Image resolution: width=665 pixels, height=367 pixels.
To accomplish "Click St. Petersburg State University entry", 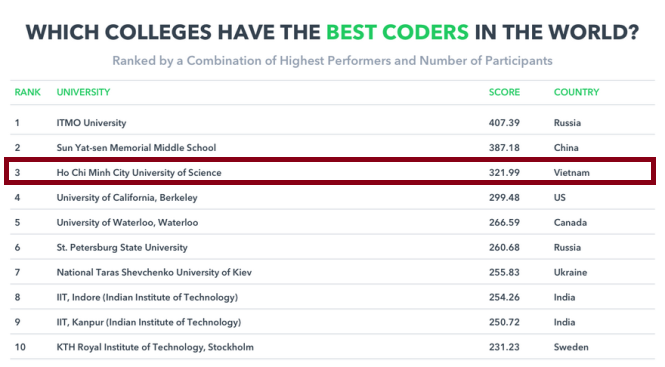I will point(122,247).
